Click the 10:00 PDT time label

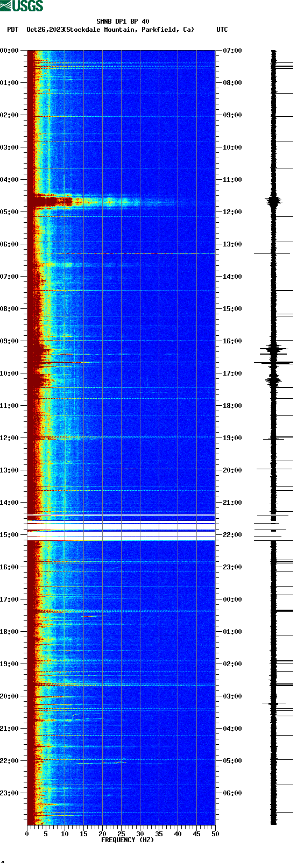coord(10,373)
